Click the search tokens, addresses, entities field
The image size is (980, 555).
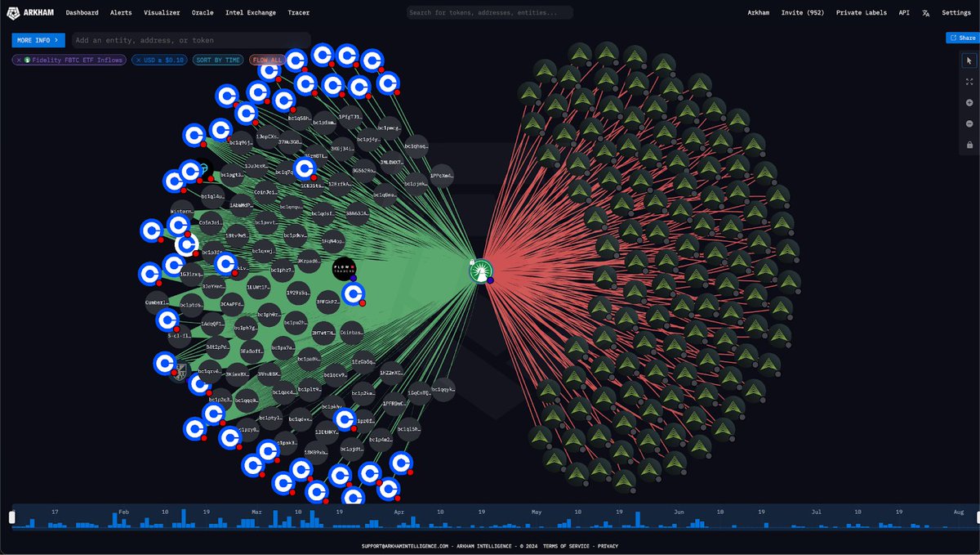pos(490,13)
